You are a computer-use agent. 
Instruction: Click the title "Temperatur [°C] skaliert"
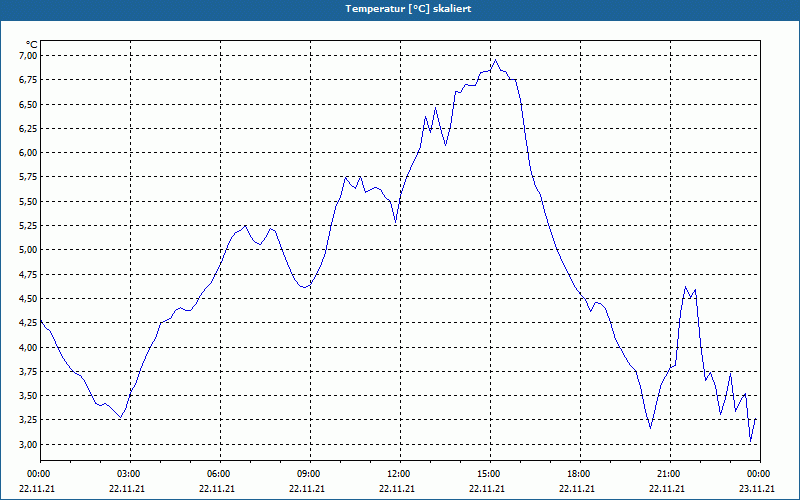coord(408,9)
